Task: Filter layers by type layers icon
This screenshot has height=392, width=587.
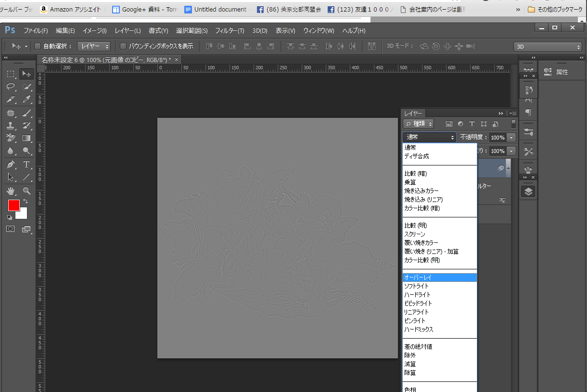Action: [x=472, y=124]
